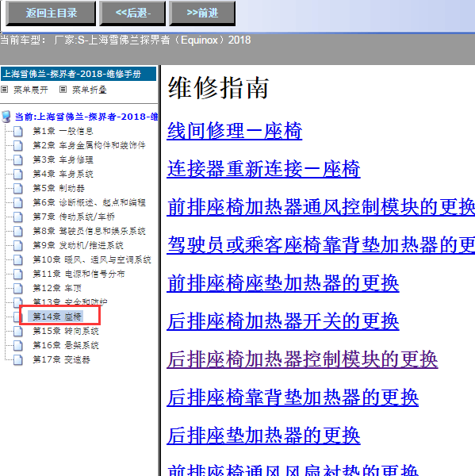The height and width of the screenshot is (476, 475).
Task: Open link 后排座椅加热器开关的更换
Action: 283,321
